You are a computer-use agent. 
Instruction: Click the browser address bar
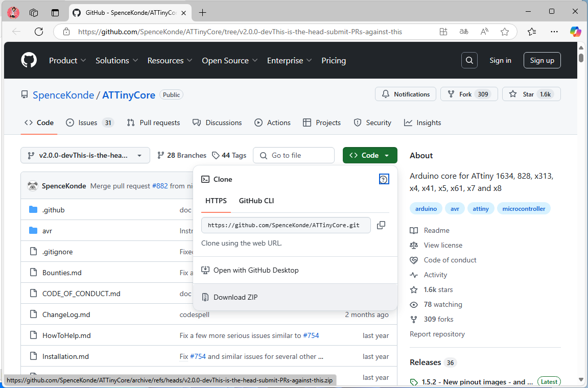point(240,32)
